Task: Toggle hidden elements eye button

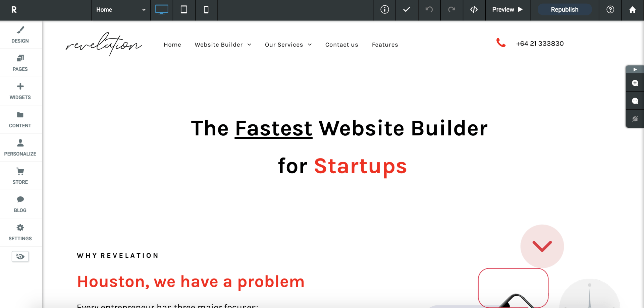Action: pyautogui.click(x=20, y=256)
